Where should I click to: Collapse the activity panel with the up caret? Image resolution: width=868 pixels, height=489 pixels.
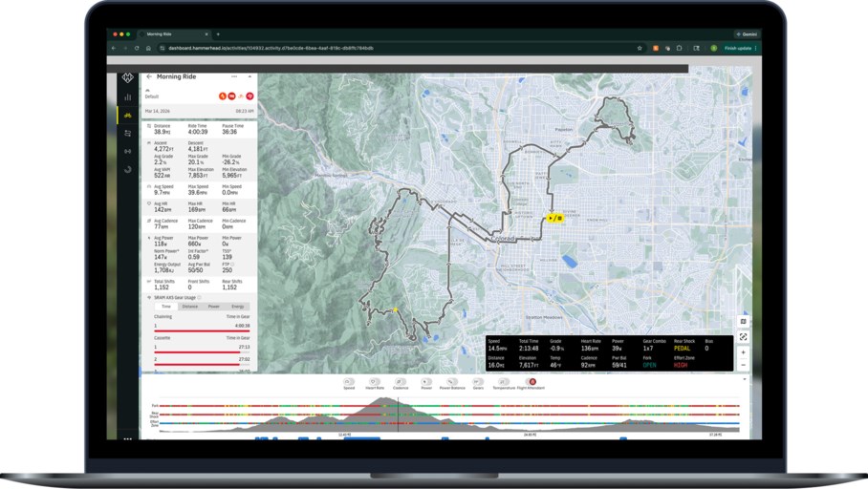(x=250, y=76)
